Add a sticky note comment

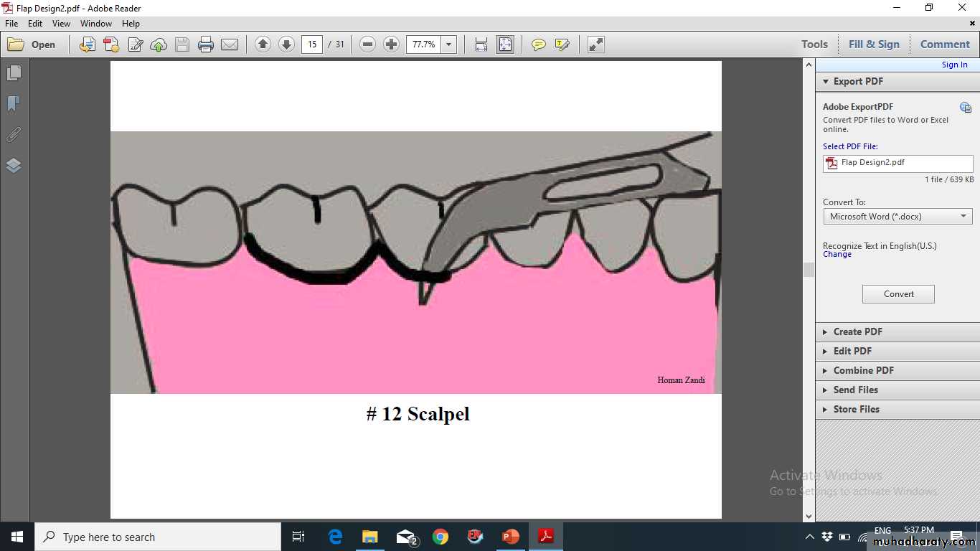click(x=538, y=44)
